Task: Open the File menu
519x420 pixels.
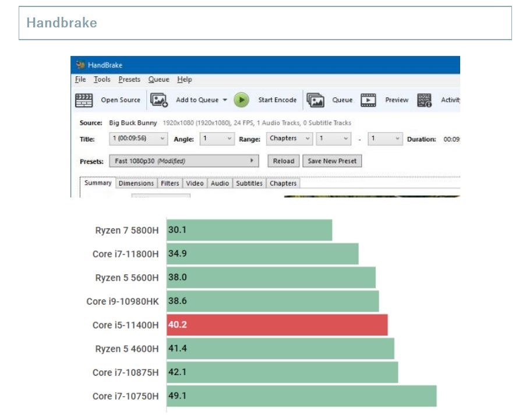Action: pos(80,79)
